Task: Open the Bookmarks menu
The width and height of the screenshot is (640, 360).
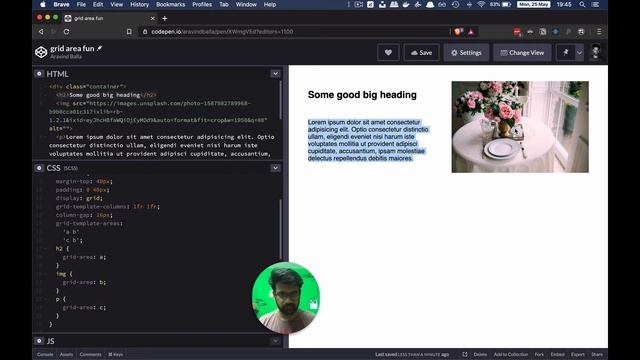Action: [x=171, y=4]
